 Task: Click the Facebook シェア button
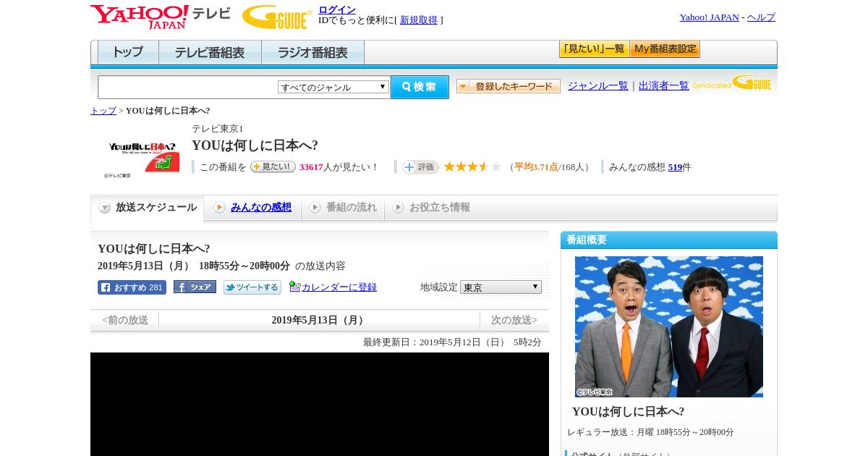pos(195,287)
